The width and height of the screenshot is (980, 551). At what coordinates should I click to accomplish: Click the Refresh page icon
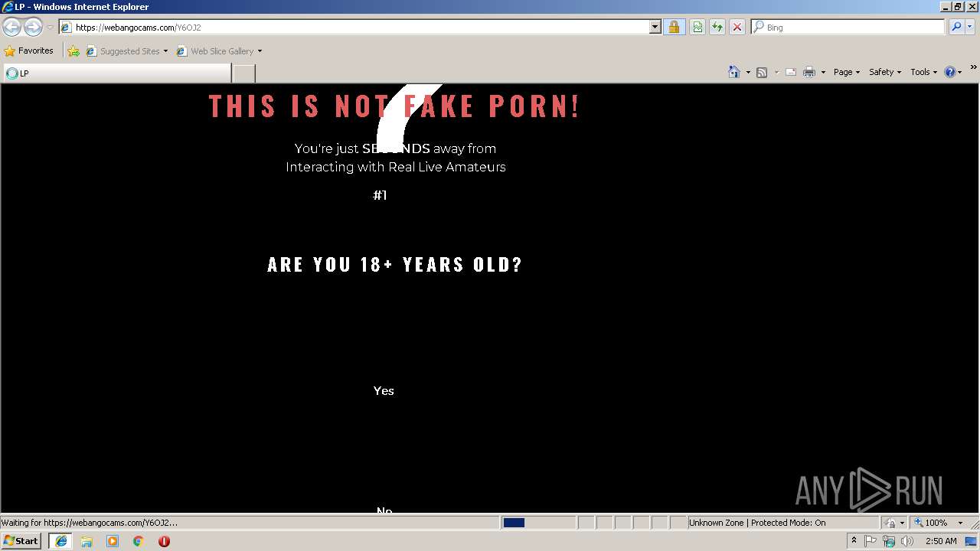coord(717,28)
